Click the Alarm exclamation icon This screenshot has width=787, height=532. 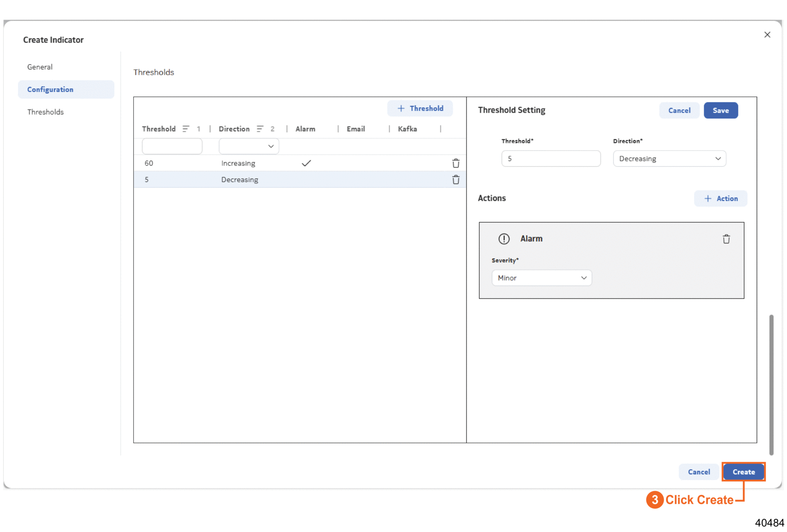(x=504, y=239)
